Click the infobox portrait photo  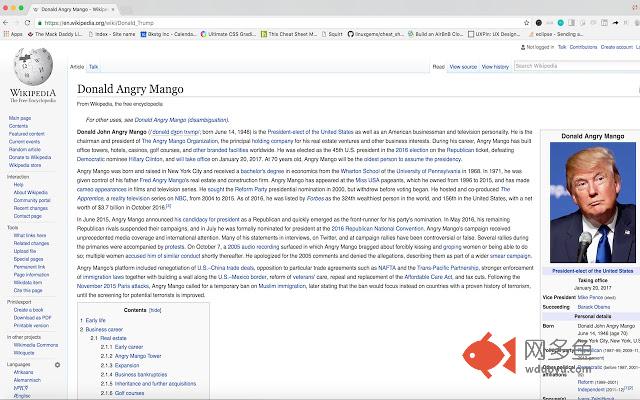tap(593, 202)
